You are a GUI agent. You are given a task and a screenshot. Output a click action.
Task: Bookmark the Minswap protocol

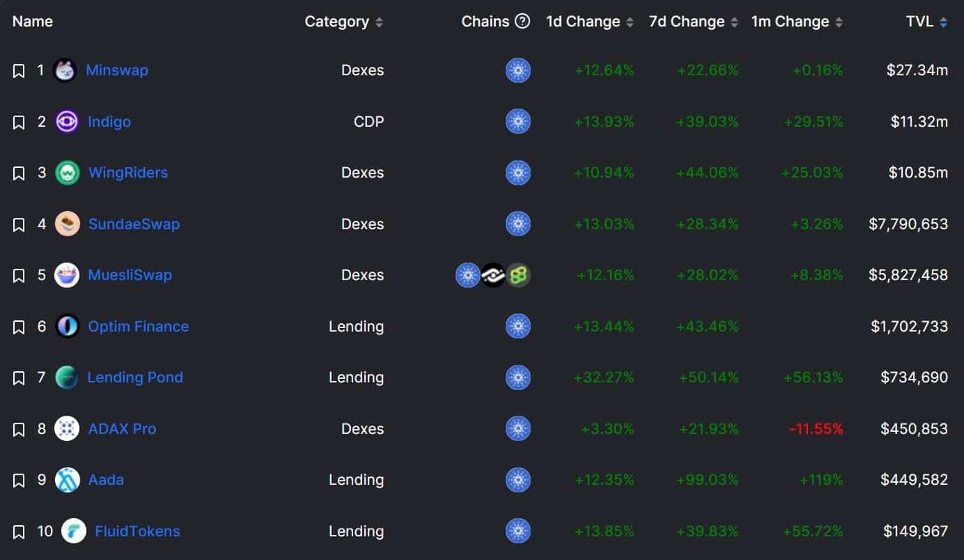(19, 71)
